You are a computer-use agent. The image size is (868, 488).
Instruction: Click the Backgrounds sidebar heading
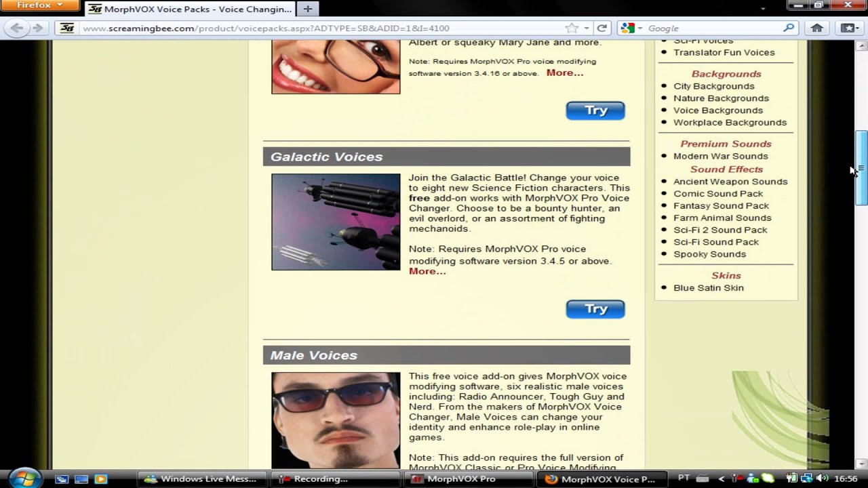pos(726,74)
